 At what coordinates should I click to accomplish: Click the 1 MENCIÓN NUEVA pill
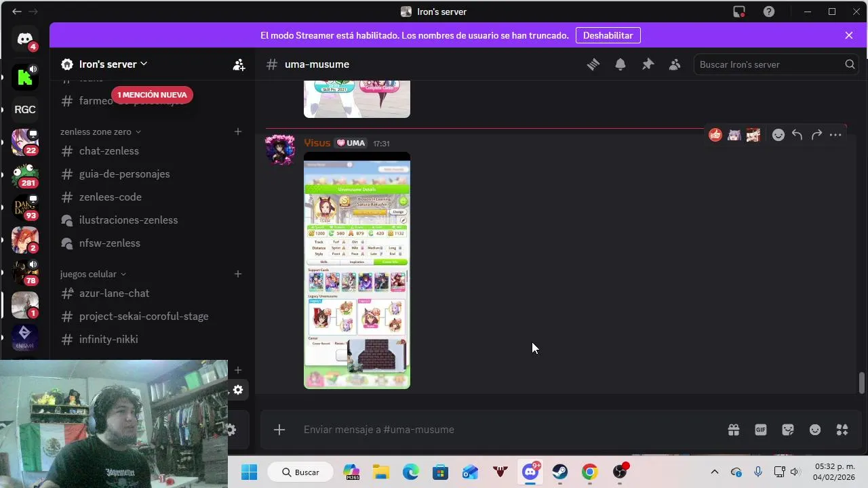coord(152,95)
